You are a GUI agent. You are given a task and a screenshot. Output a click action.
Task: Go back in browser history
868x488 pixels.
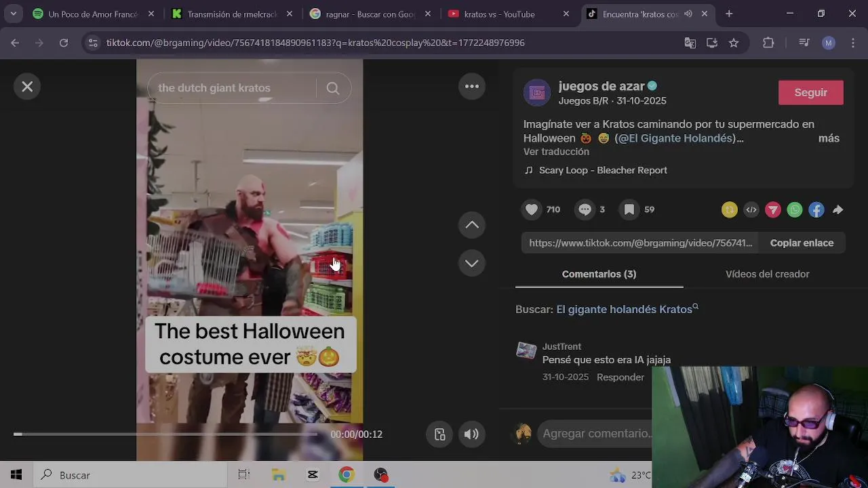[15, 43]
